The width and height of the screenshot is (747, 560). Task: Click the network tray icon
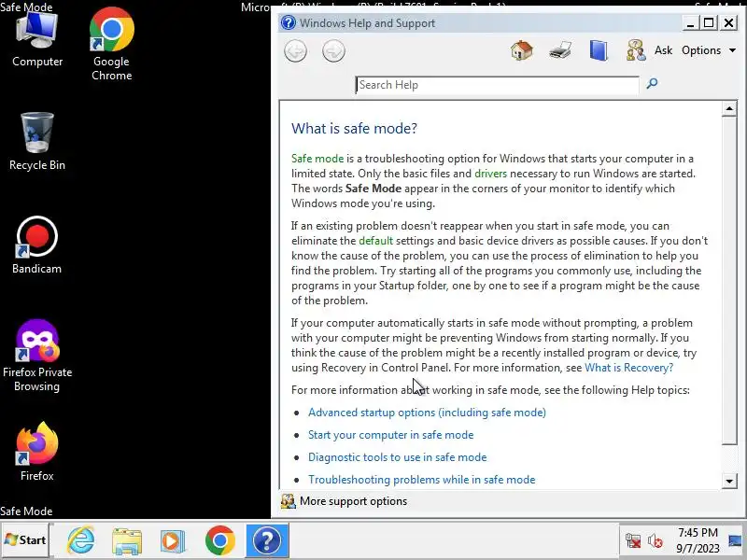click(x=633, y=541)
